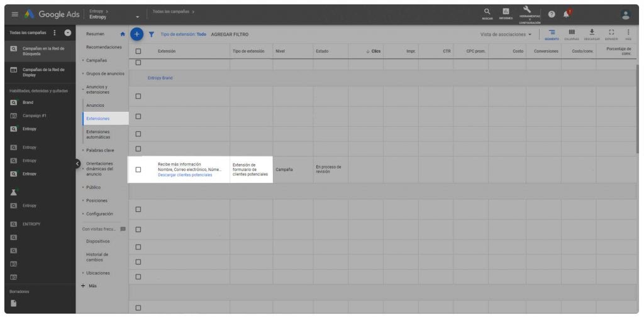
Task: Go to Resumen overview page
Action: pos(96,34)
